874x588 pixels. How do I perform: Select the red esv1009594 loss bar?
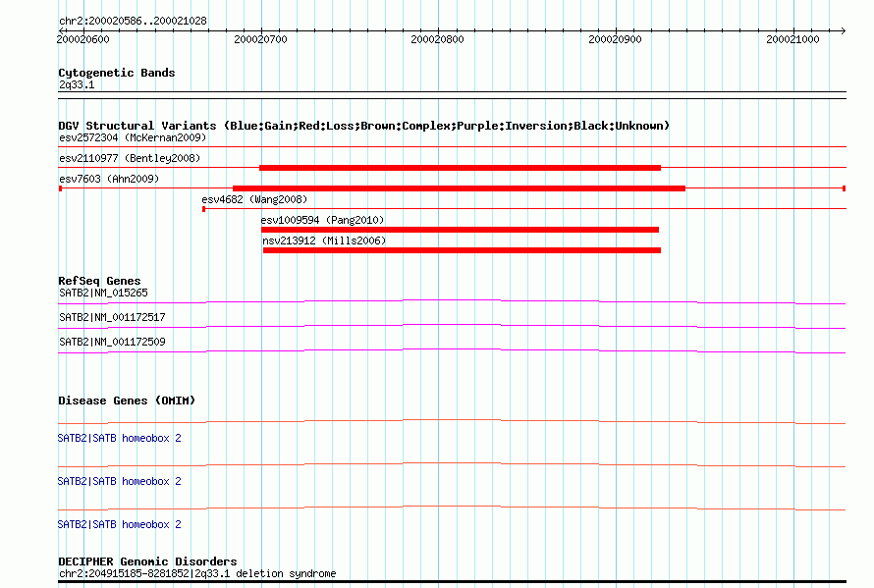(460, 230)
